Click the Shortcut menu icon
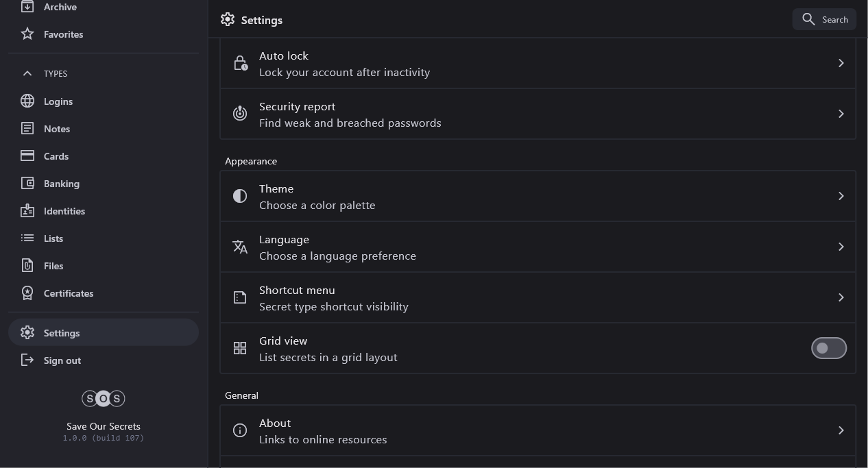This screenshot has height=468, width=868. tap(240, 297)
